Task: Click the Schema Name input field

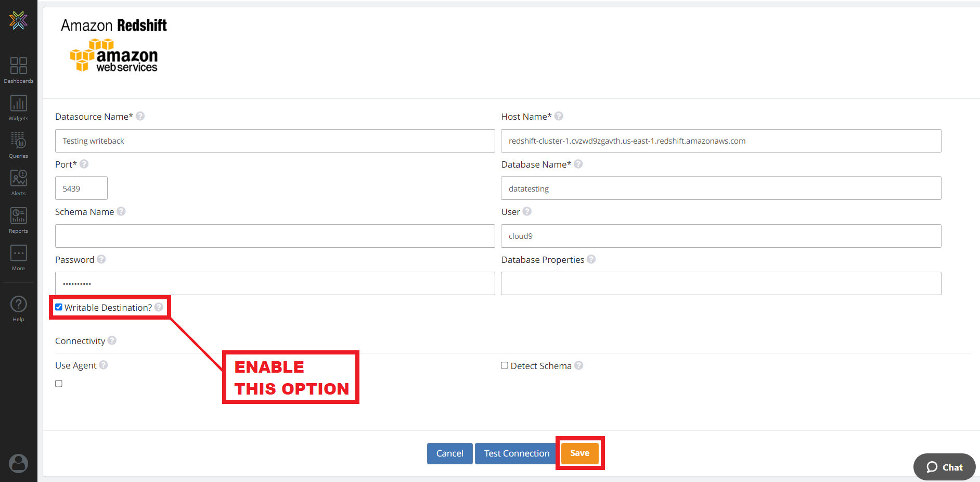Action: (x=275, y=236)
